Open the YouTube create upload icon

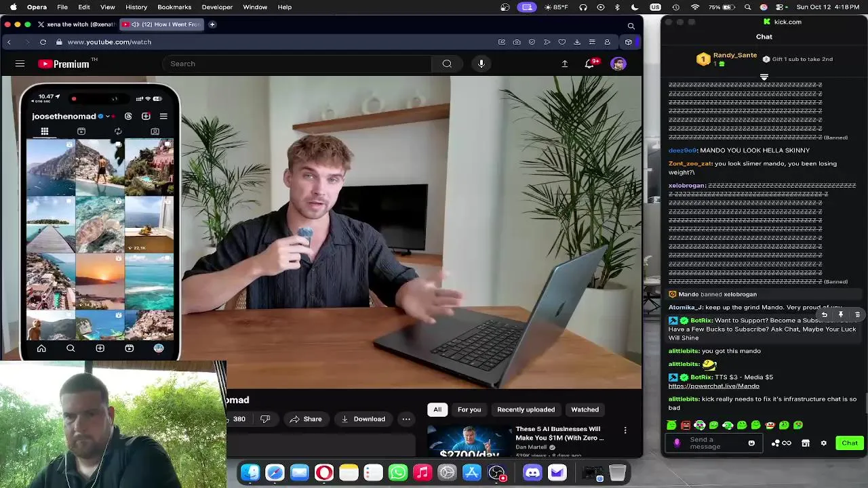click(x=564, y=64)
